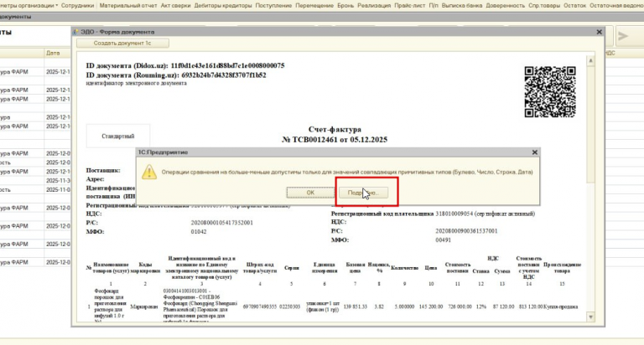This screenshot has width=644, height=345.
Task: Click the yellow warning triangle icon
Action: [x=149, y=172]
